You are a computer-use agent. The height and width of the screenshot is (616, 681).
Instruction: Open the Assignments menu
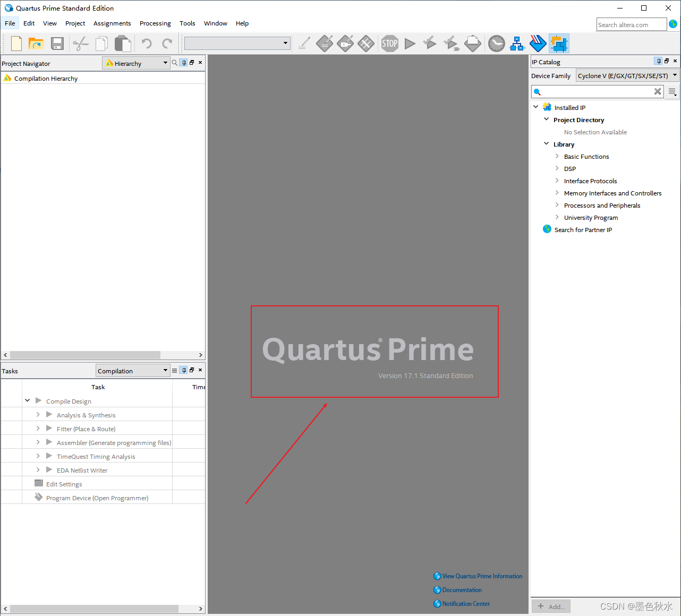pyautogui.click(x=112, y=23)
